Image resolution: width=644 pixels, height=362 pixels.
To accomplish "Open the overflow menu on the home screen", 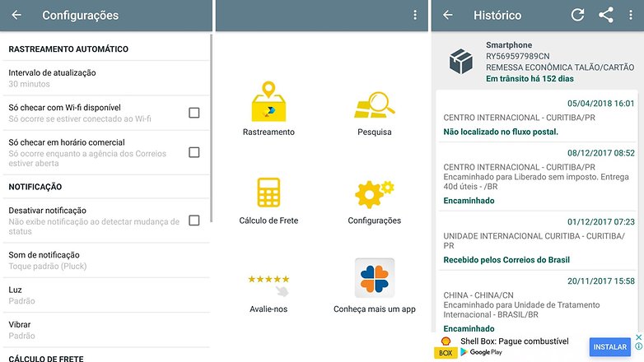I will 415,15.
